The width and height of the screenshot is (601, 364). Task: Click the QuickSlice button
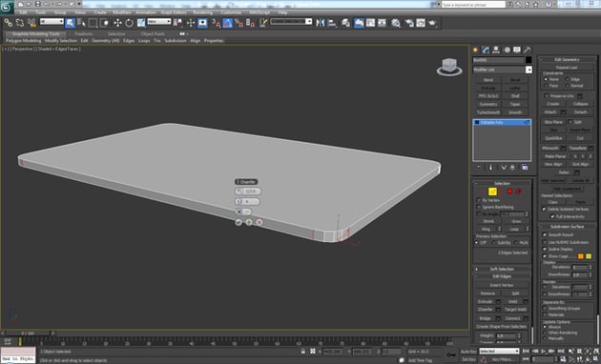[553, 138]
